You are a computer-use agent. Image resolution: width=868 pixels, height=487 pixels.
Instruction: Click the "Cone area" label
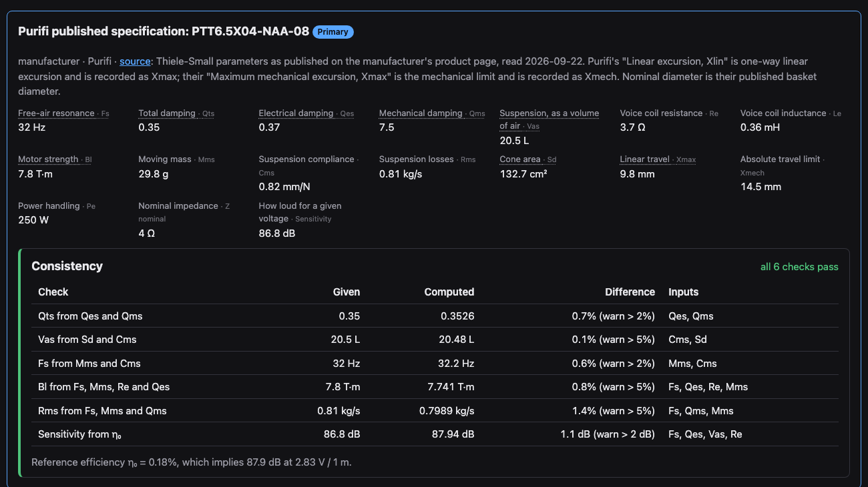pyautogui.click(x=520, y=159)
